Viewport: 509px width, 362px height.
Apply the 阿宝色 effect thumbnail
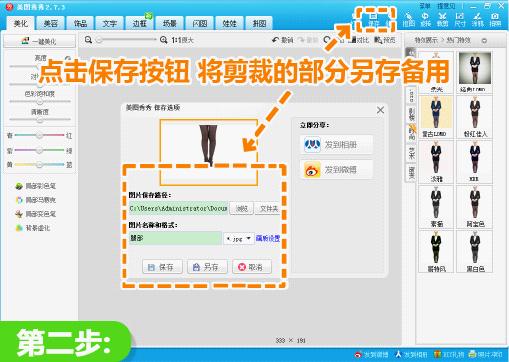pos(475,207)
